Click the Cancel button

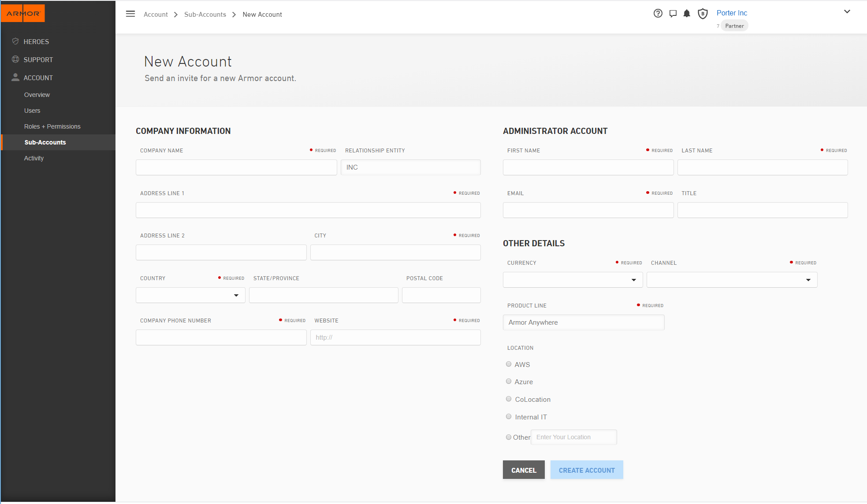[524, 470]
